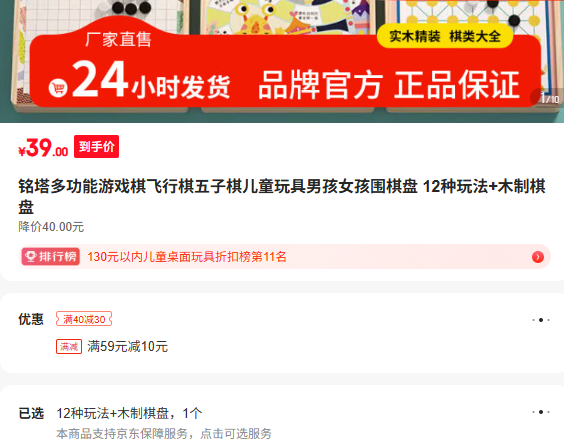Open the product banner image
Screen dimensions: 564x447
point(282,61)
